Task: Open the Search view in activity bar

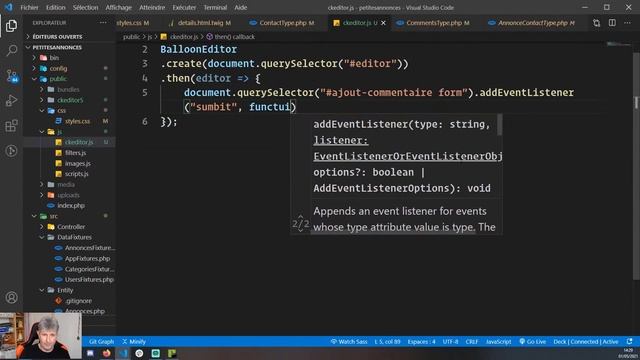Action: (11, 51)
